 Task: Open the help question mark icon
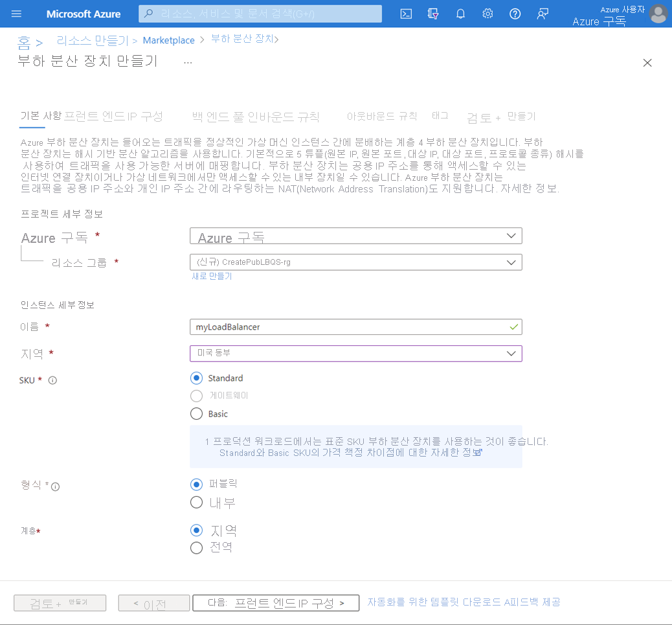tap(515, 14)
